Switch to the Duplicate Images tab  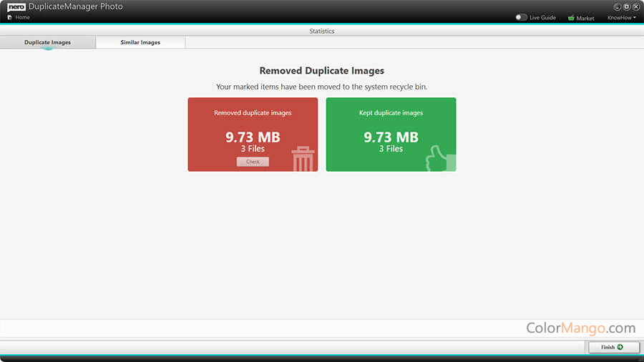(x=47, y=42)
